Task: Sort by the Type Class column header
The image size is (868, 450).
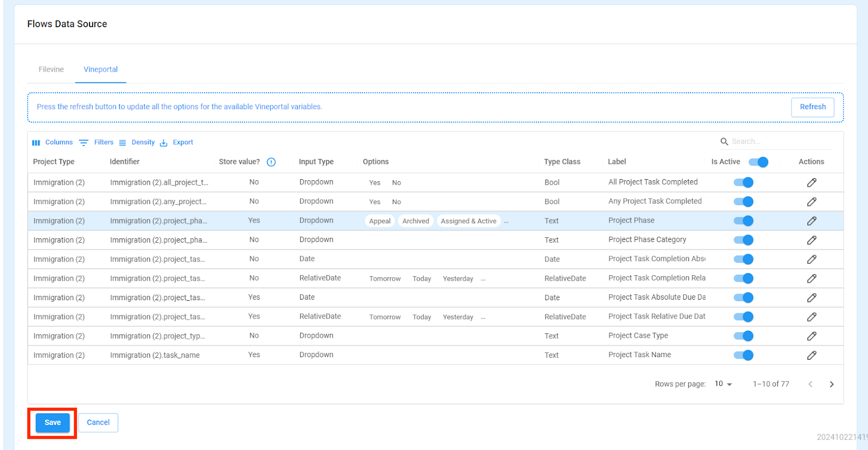Action: point(562,162)
